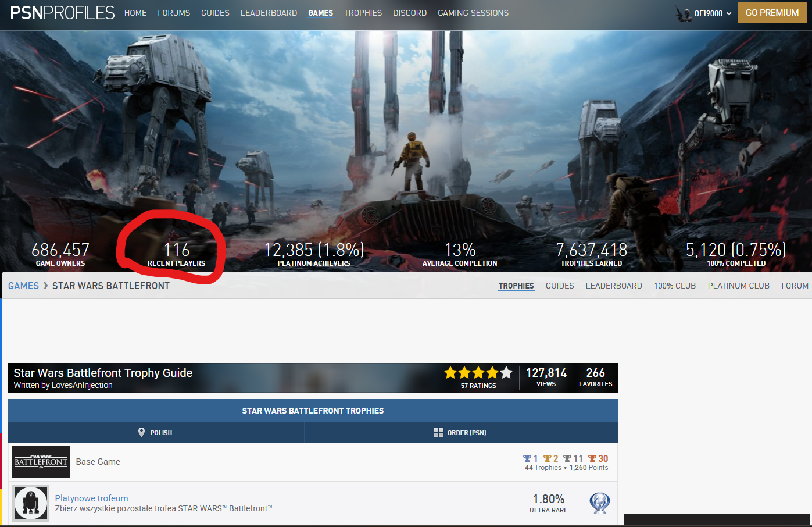Open Gaming Sessions in the top navigation

click(x=473, y=13)
